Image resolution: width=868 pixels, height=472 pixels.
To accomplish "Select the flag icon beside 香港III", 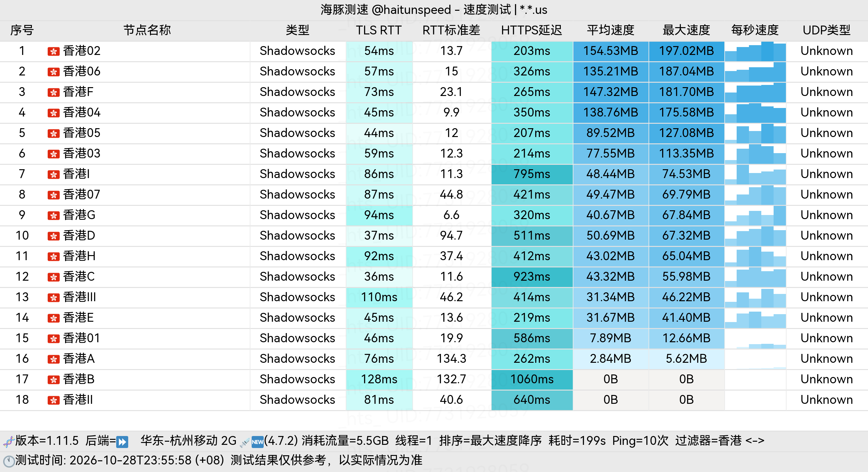I will pos(54,298).
